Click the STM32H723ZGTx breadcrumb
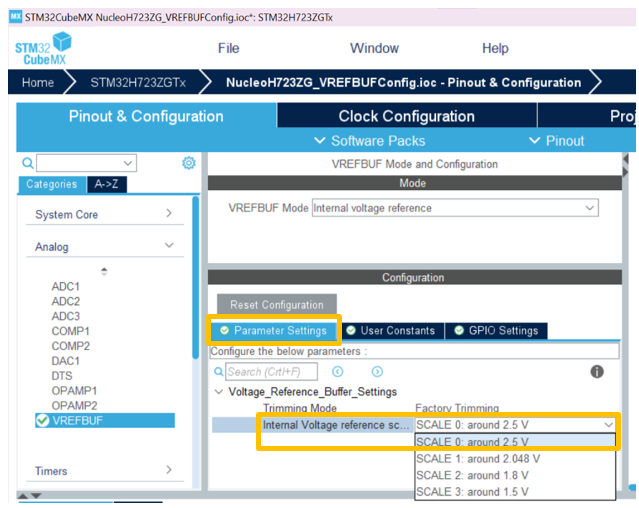The image size is (639, 508). click(138, 83)
